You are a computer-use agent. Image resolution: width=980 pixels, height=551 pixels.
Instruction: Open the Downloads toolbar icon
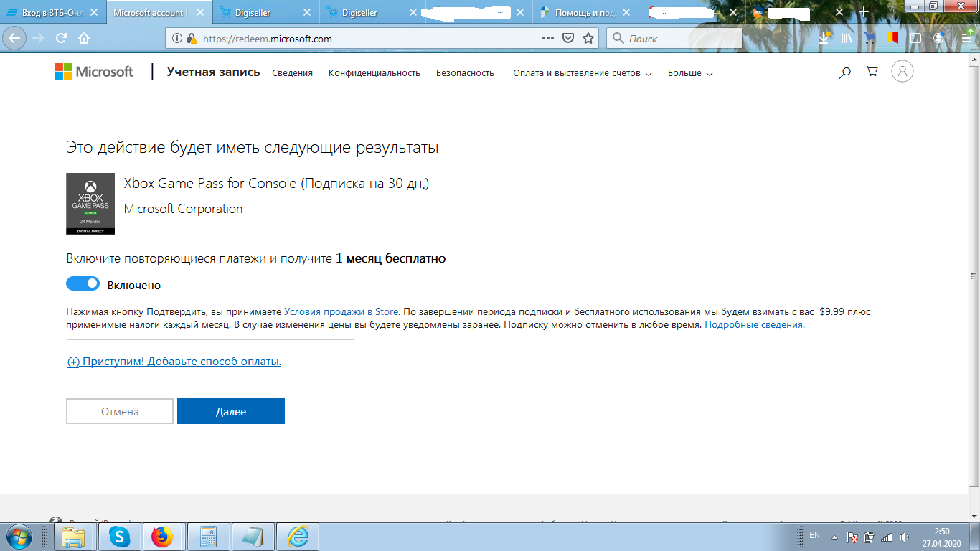pos(825,39)
